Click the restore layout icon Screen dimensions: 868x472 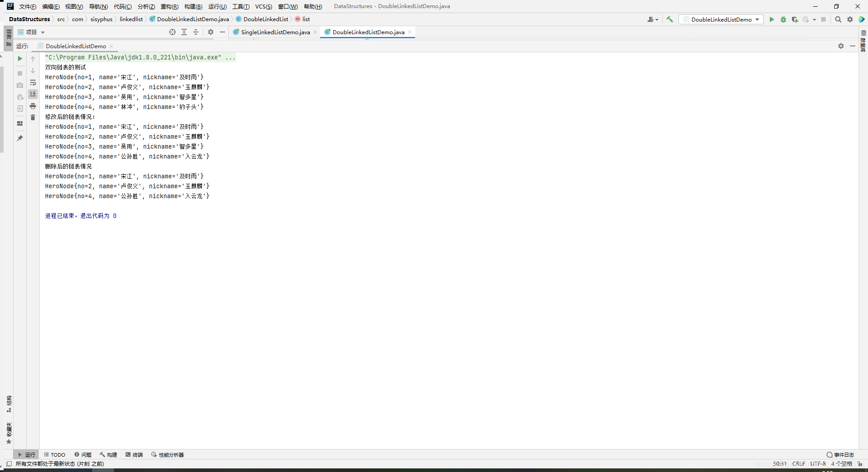[20, 123]
